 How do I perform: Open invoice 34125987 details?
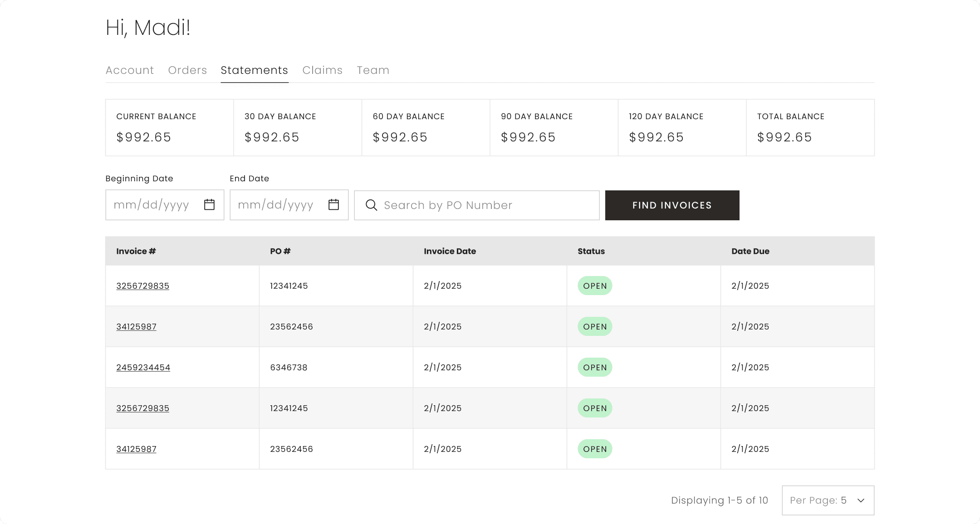tap(136, 326)
